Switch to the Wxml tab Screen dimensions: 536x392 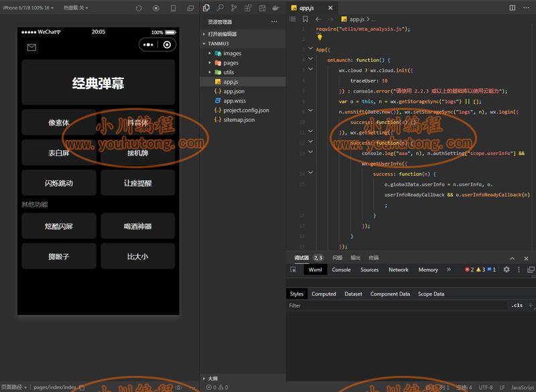point(315,269)
